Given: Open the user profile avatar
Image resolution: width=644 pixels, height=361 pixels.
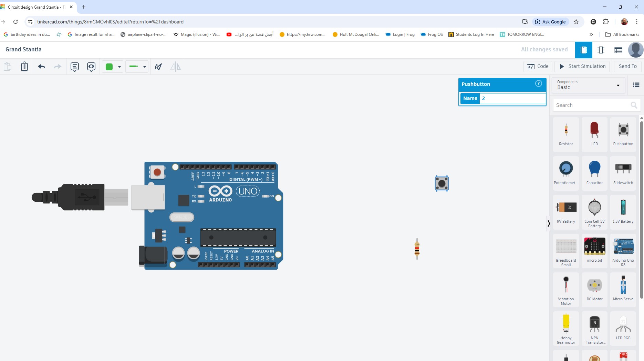Looking at the screenshot, I should [636, 50].
